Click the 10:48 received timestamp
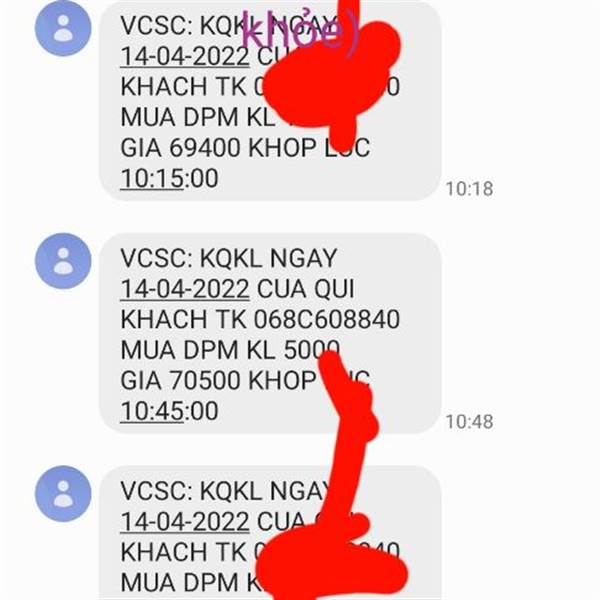The height and width of the screenshot is (600, 600). tap(470, 422)
